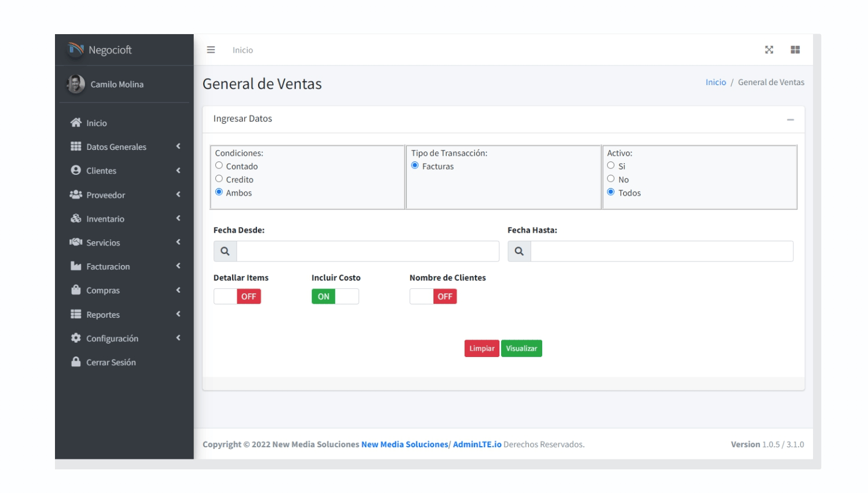Select the Contado radio button
The width and height of the screenshot is (868, 493).
point(219,165)
